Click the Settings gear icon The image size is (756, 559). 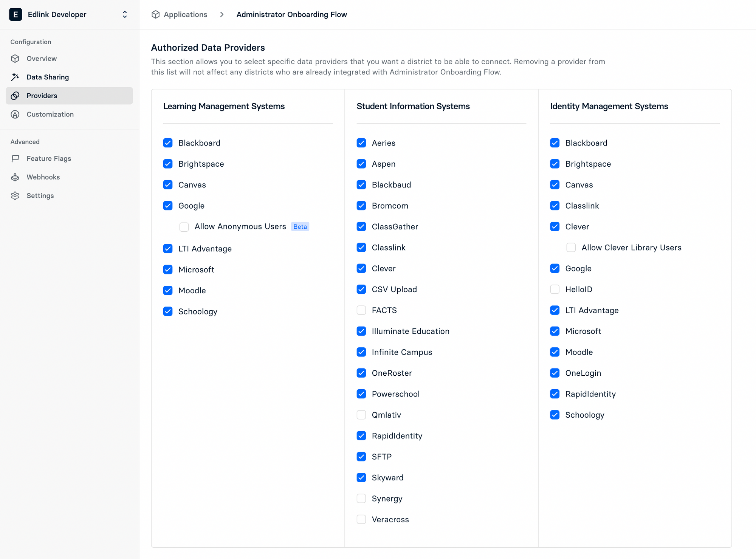(x=15, y=195)
